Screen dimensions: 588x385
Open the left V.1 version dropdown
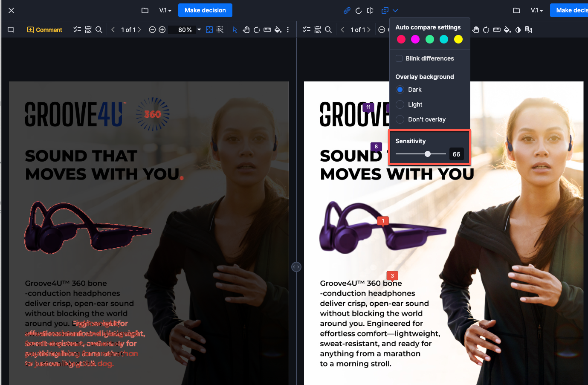(x=165, y=10)
